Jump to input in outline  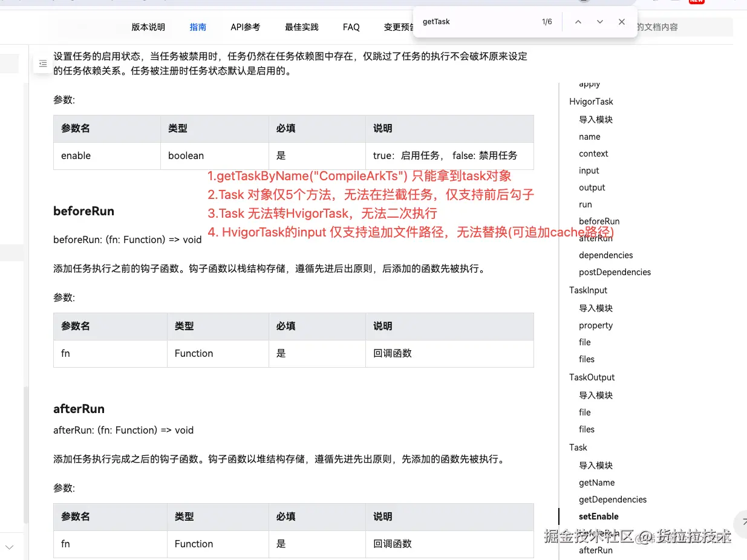[x=589, y=171]
